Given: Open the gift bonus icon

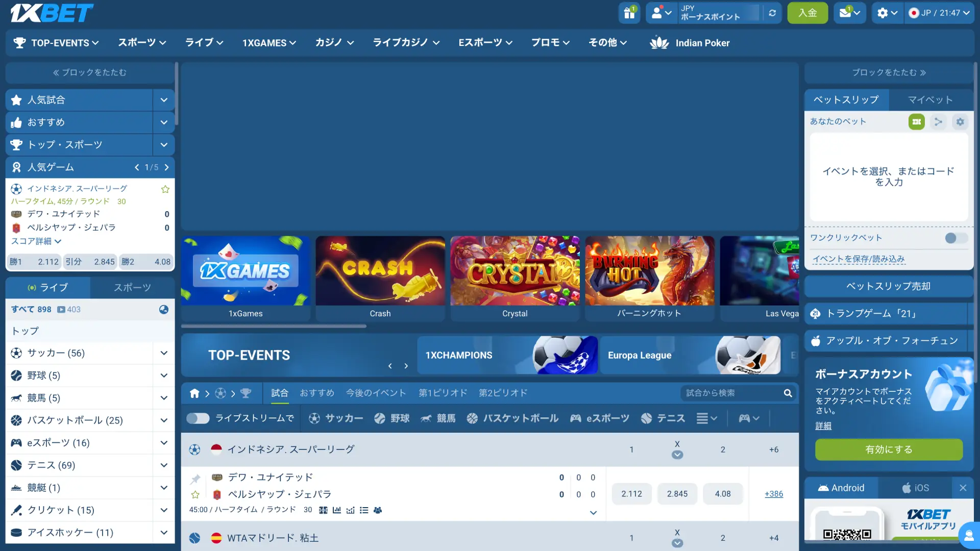Looking at the screenshot, I should (629, 13).
